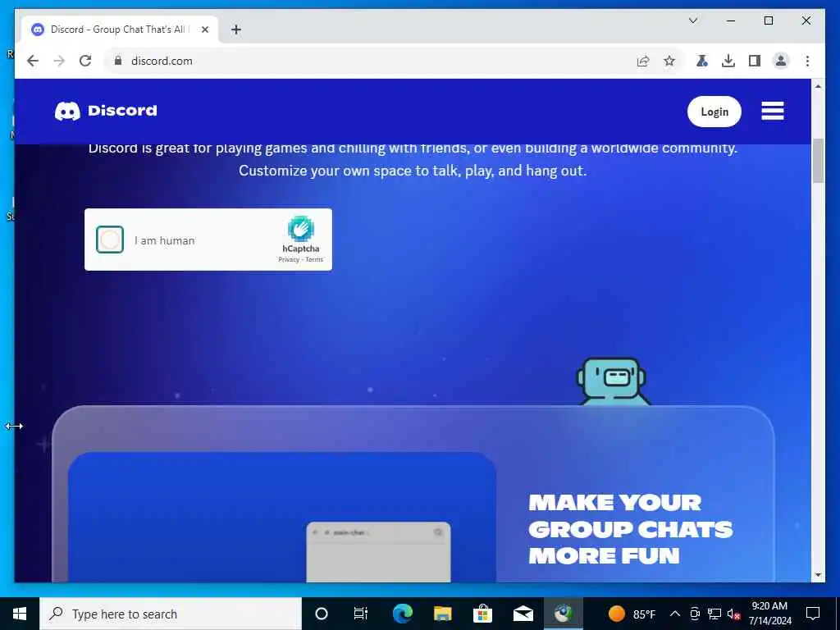Close the Discord browser tab
Viewport: 840px width, 630px height.
(204, 30)
